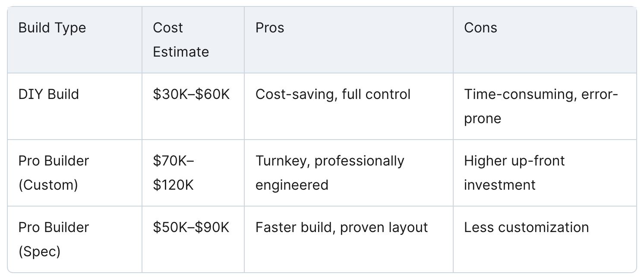The height and width of the screenshot is (280, 644).
Task: Click the word 'engineered' in Pros column
Action: pyautogui.click(x=292, y=185)
